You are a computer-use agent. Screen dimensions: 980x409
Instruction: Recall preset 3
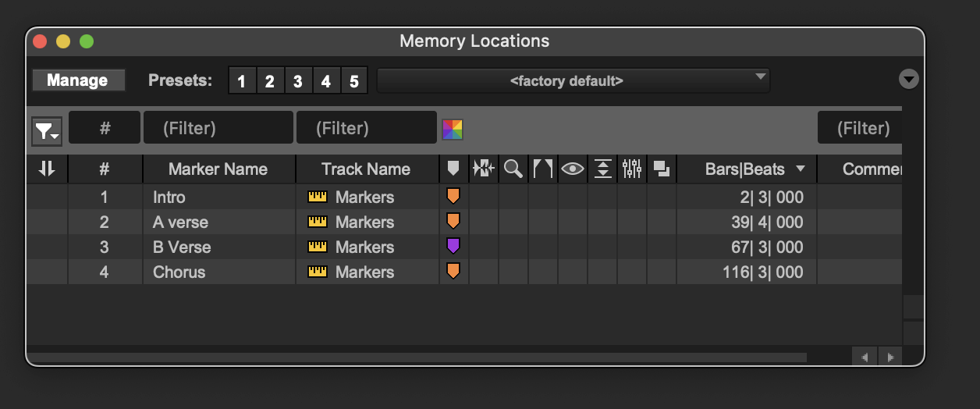(x=297, y=81)
